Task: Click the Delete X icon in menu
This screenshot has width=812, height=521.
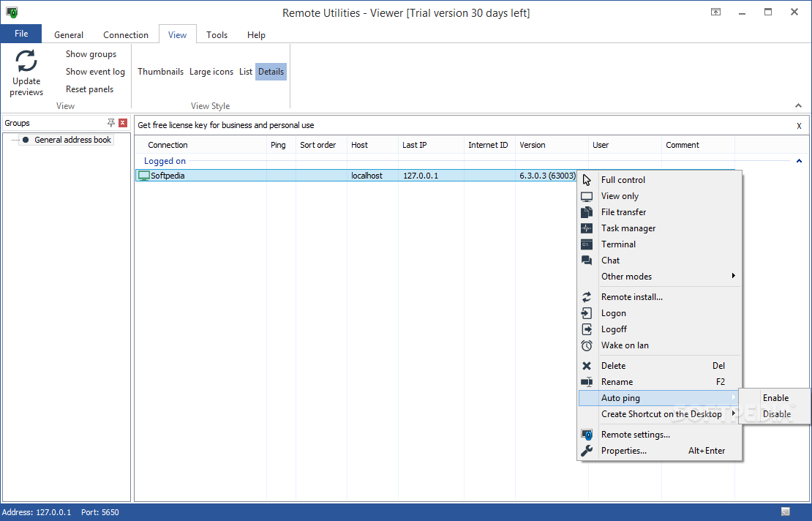Action: click(x=586, y=366)
